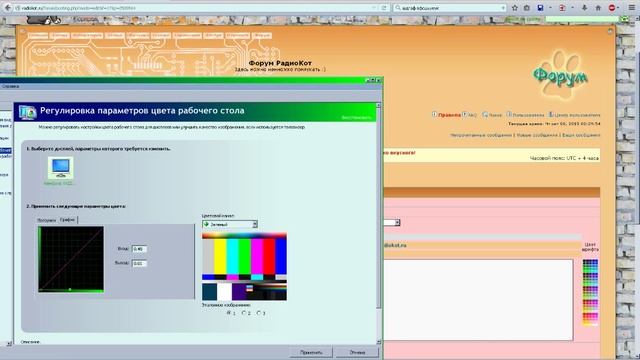Click the red document icon in browser toolbar
The height and width of the screenshot is (360, 640).
[x=562, y=8]
